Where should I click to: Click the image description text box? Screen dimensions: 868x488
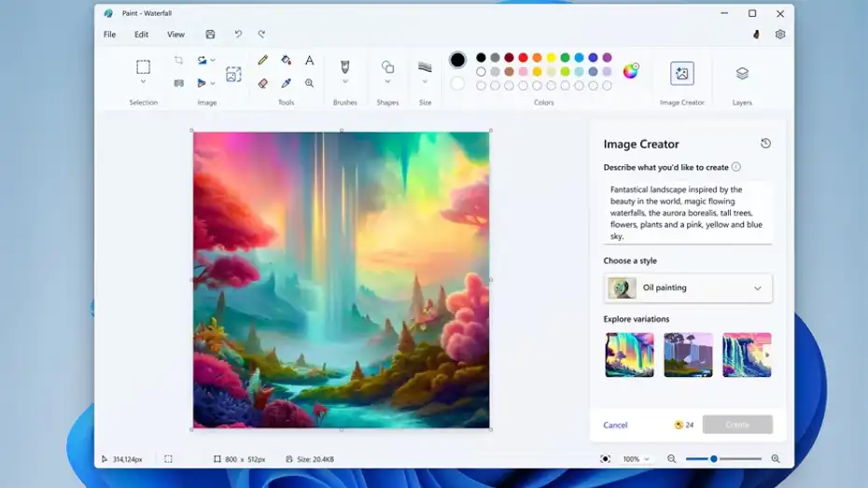click(688, 213)
